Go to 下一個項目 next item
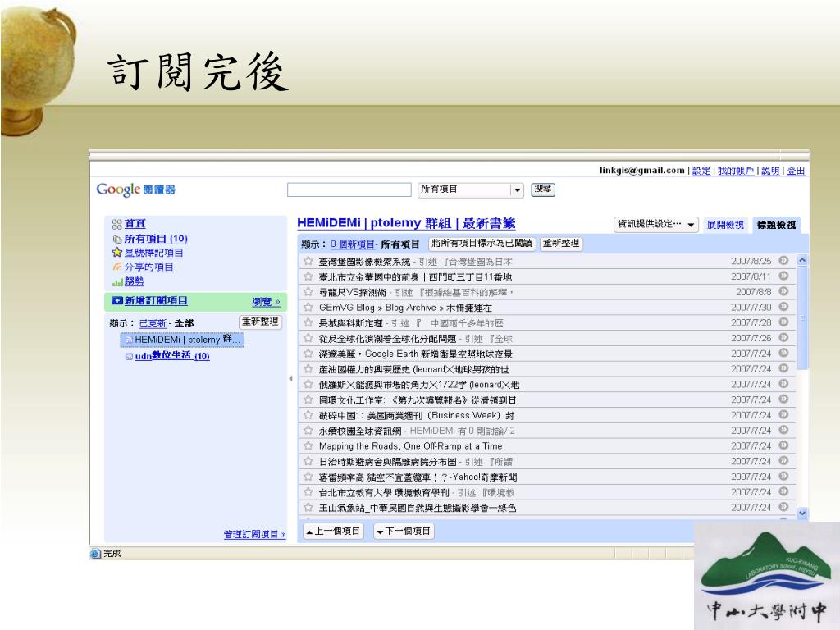 [404, 531]
